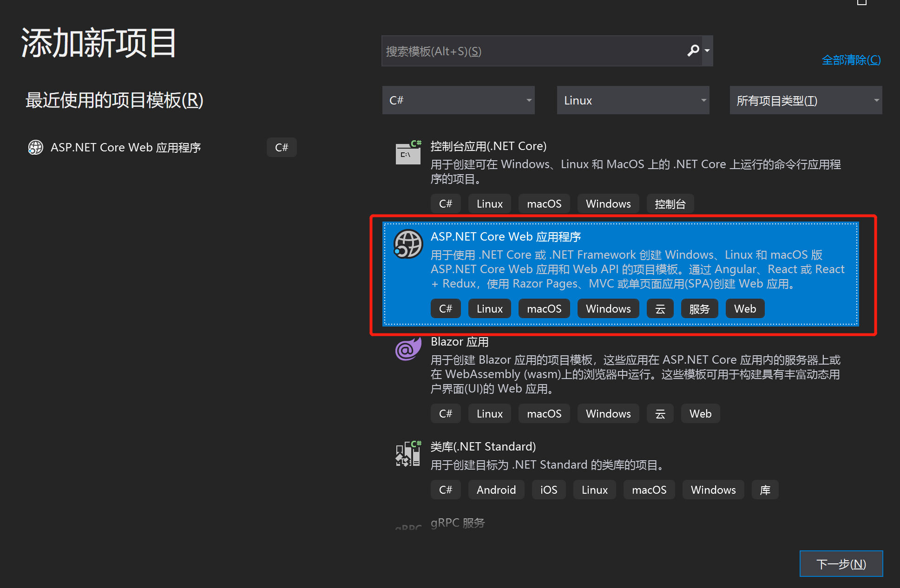The width and height of the screenshot is (900, 588).
Task: Click the Linux tag under console app
Action: [490, 204]
